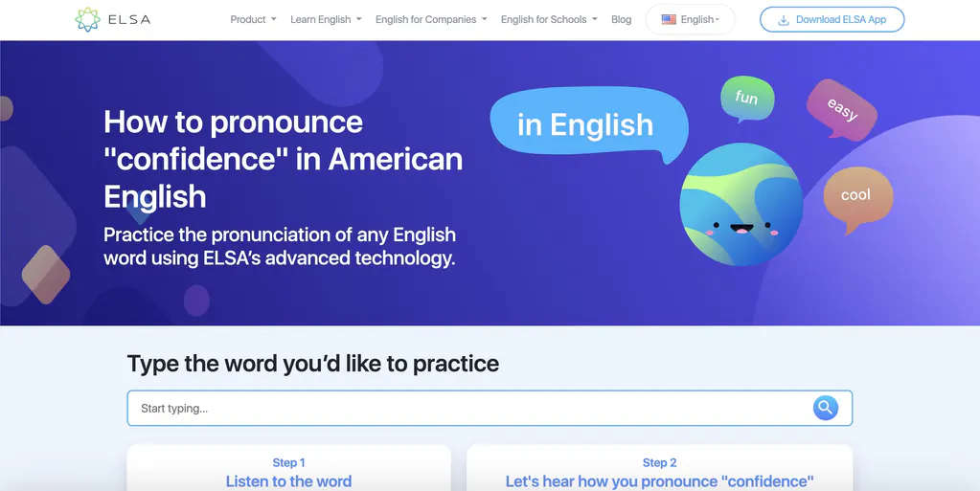Screen dimensions: 980x491
Task: Click the ELSA logo icon
Action: (87, 19)
